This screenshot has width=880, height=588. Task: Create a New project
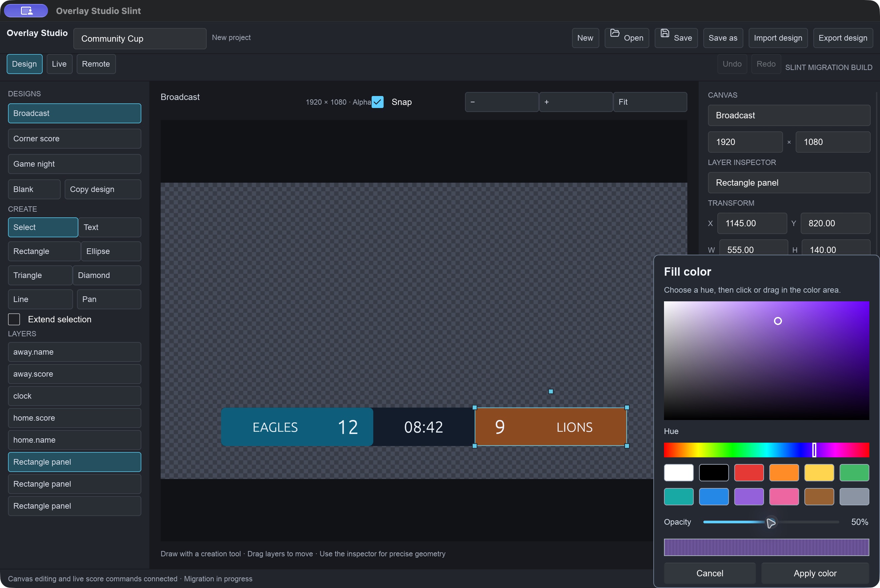585,38
